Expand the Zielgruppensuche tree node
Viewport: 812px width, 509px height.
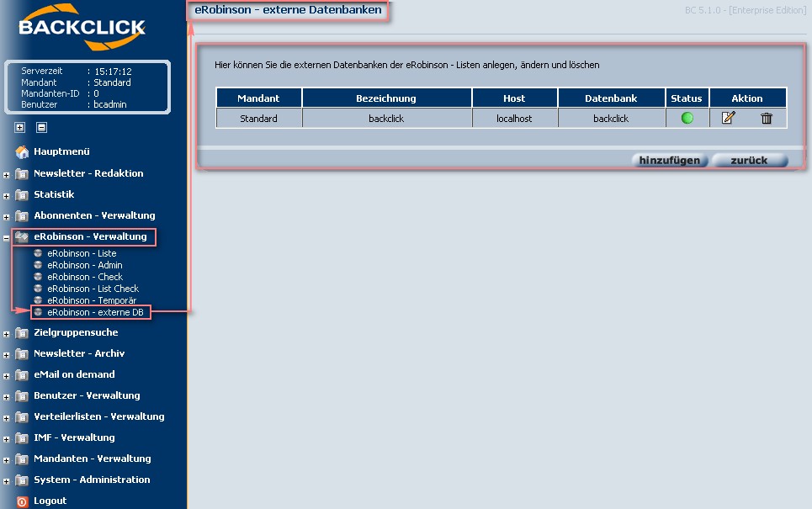pyautogui.click(x=6, y=335)
